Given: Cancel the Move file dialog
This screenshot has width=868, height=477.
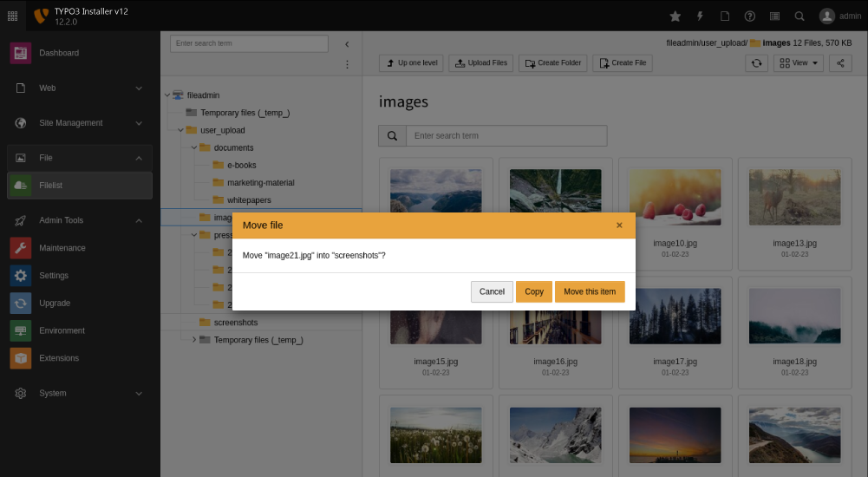Looking at the screenshot, I should point(492,291).
